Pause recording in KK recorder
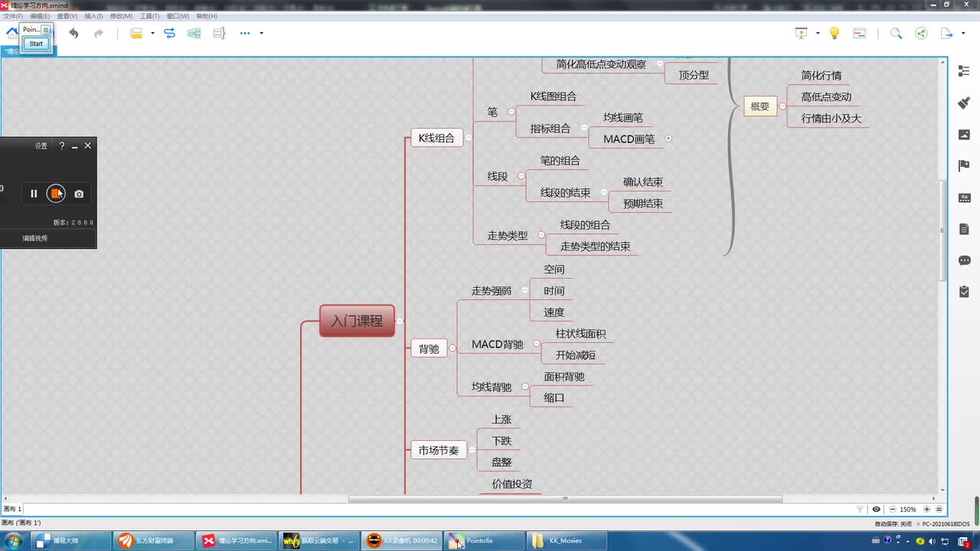Image resolution: width=980 pixels, height=551 pixels. [x=34, y=194]
